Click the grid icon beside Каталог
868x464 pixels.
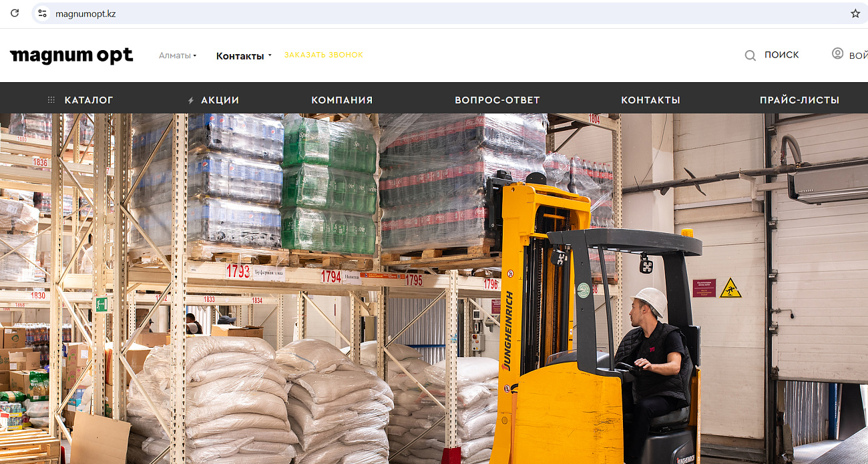[51, 100]
